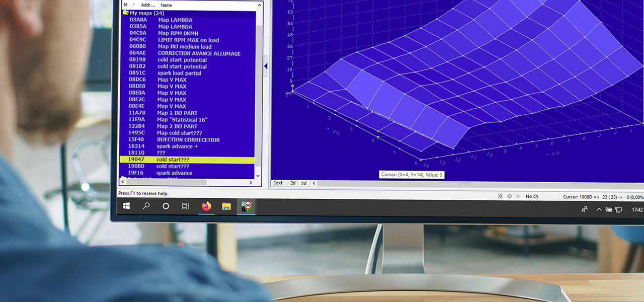Viewport: 644px width, 302px height.
Task: Select the 3d view tab
Action: coord(303,183)
